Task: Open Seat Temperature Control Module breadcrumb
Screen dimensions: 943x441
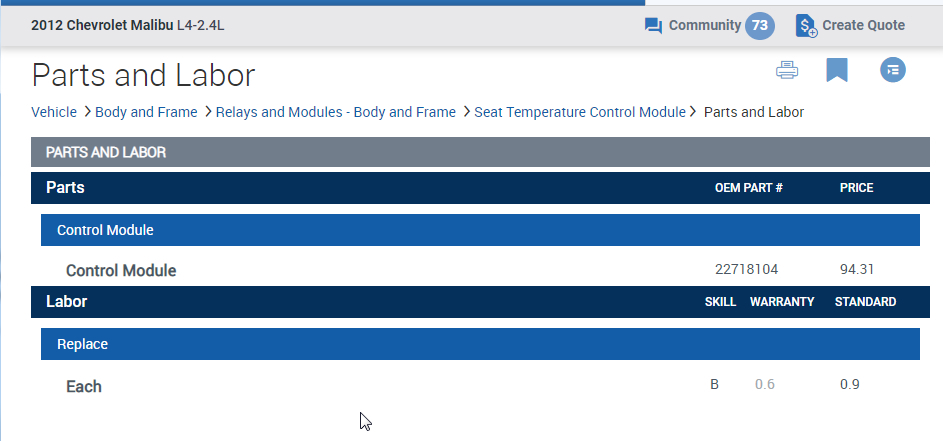Action: pyautogui.click(x=580, y=112)
